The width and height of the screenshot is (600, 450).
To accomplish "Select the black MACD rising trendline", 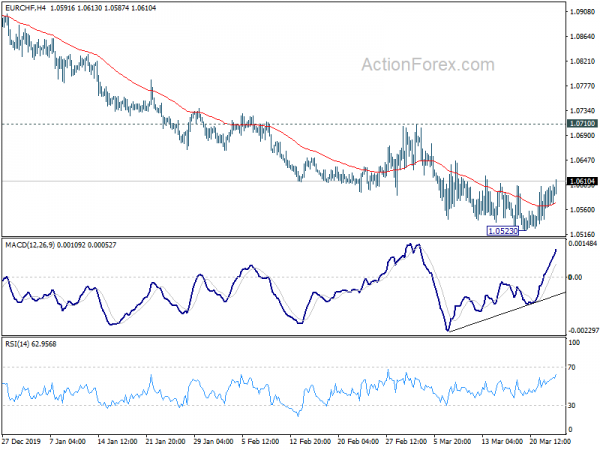I will [507, 312].
